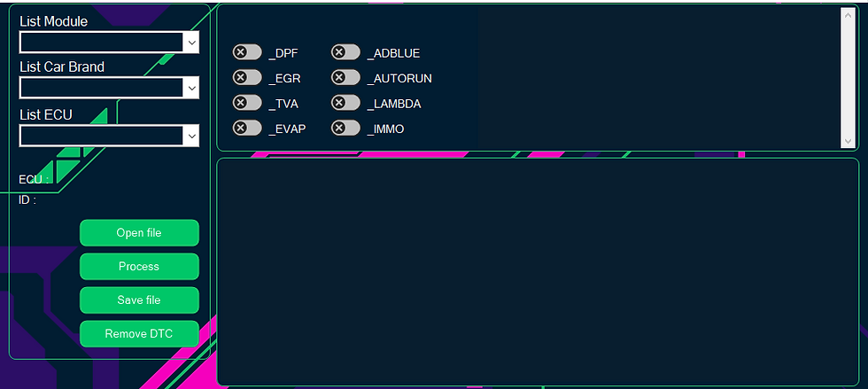The width and height of the screenshot is (868, 389).
Task: Expand the List ECU dropdown arrow
Action: tap(191, 136)
